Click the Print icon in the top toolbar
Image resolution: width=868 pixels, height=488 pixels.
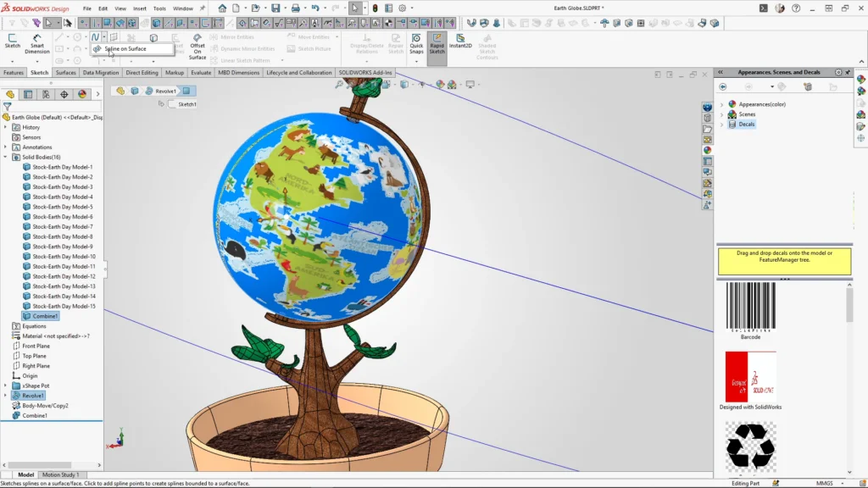296,8
